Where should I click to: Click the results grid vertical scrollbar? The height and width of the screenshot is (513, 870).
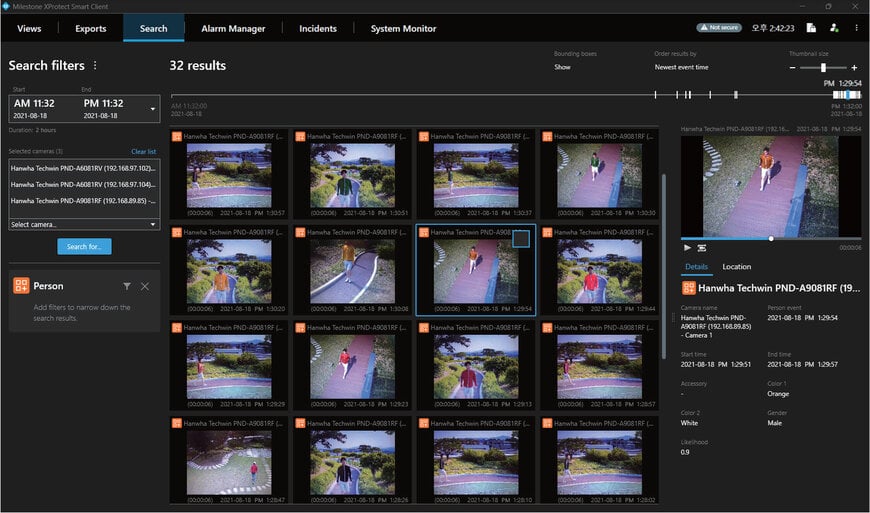(664, 266)
